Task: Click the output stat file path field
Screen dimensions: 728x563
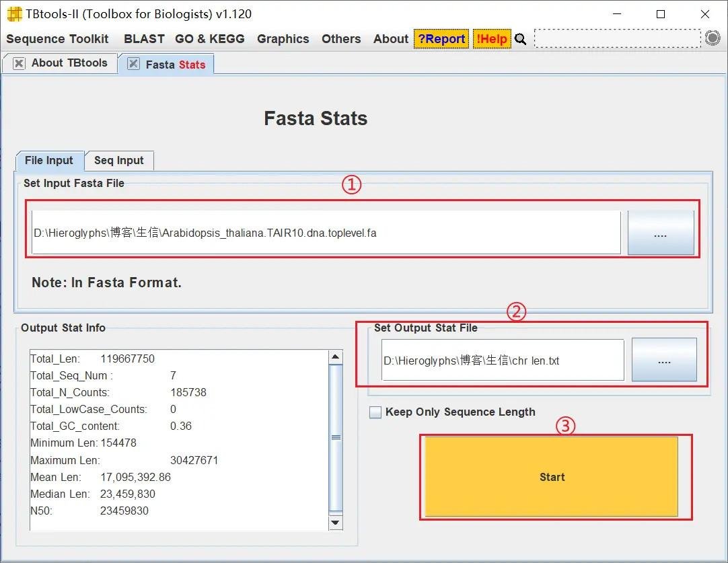Action: (503, 360)
